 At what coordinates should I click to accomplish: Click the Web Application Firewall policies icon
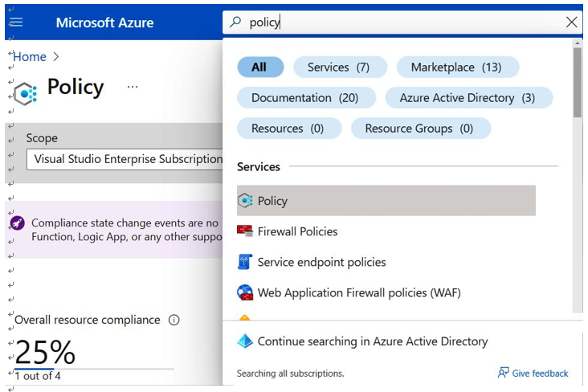point(245,292)
